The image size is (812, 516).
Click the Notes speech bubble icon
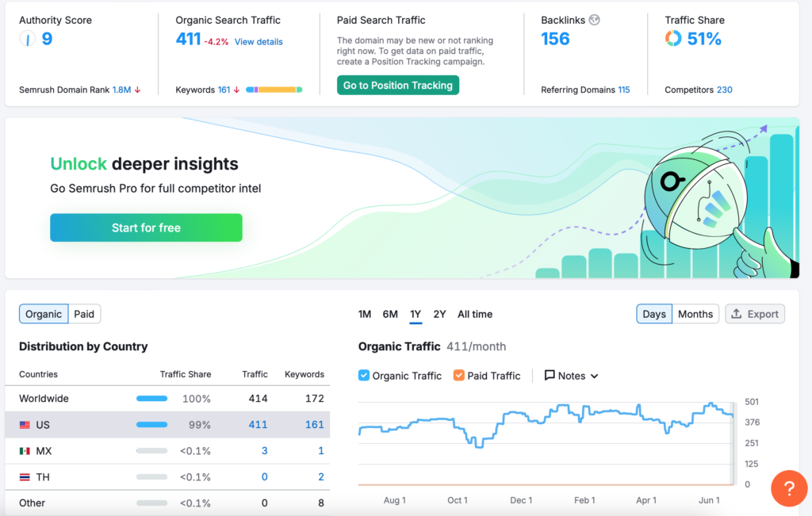click(x=550, y=376)
